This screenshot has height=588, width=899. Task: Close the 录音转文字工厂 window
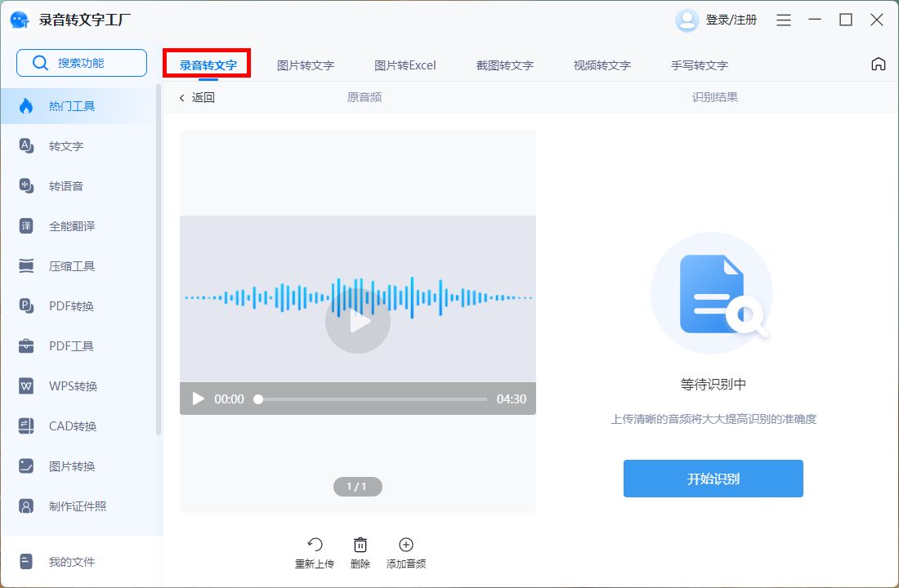(877, 20)
